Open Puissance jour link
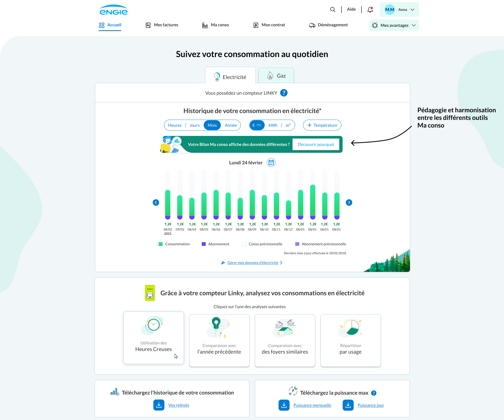The image size is (504, 420). coord(371,405)
